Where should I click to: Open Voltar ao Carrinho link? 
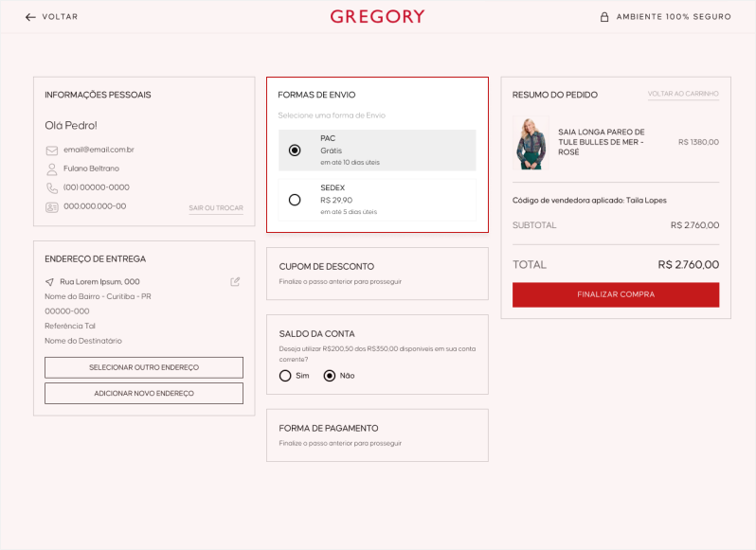tap(683, 94)
